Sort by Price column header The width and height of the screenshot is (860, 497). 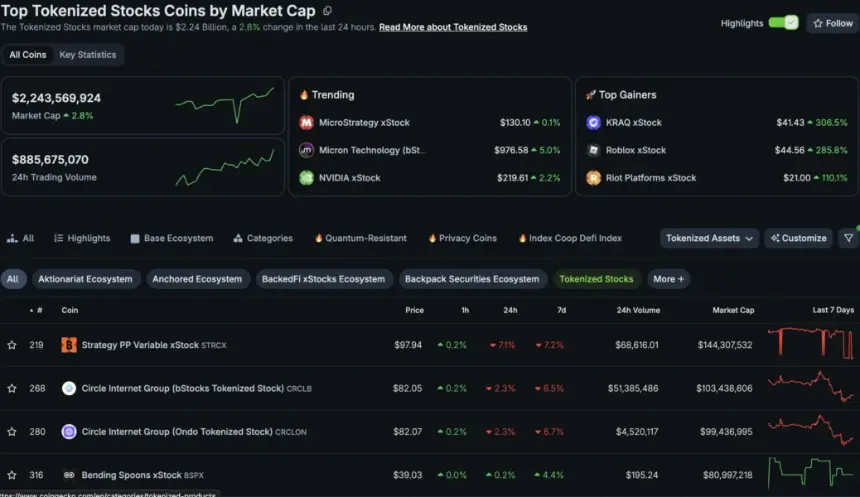pyautogui.click(x=414, y=310)
